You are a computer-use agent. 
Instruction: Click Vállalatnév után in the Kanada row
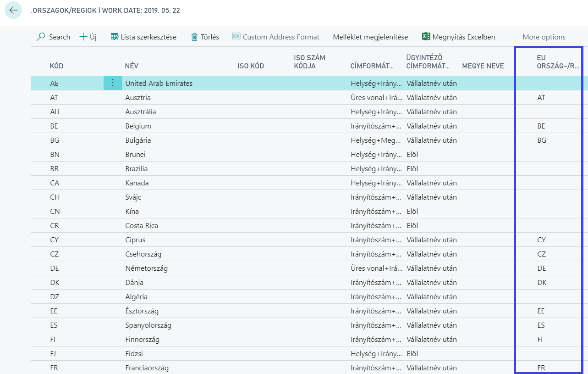tap(432, 183)
